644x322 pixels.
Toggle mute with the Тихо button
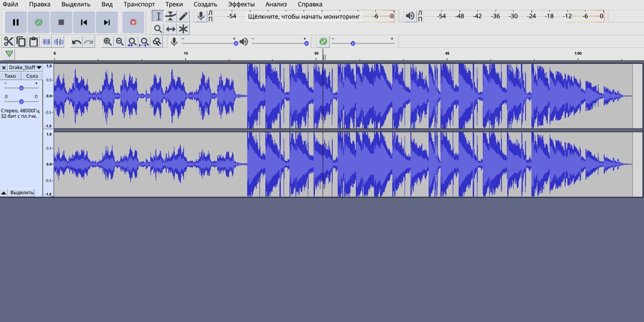pos(10,76)
